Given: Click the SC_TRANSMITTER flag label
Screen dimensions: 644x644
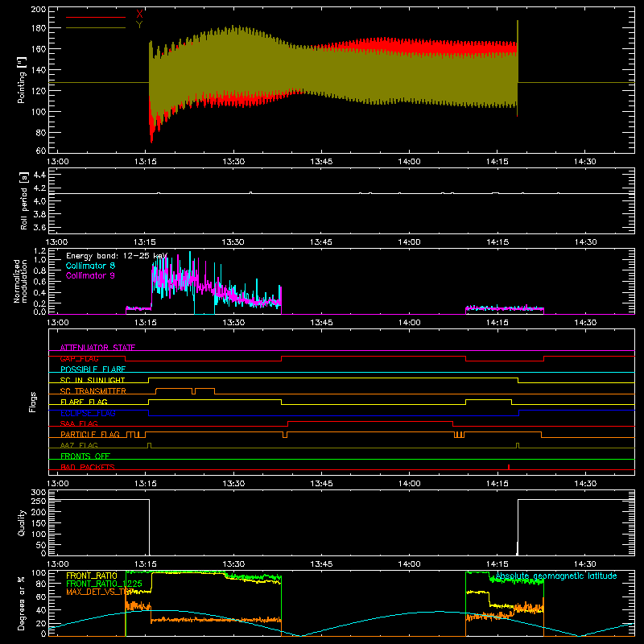Looking at the screenshot, I should (93, 391).
